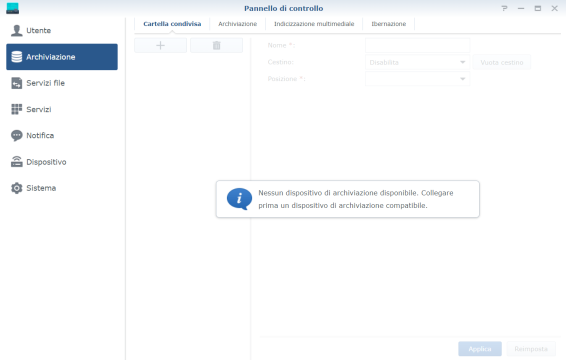Click the 'Nessun dispositivo di archiviazione' message text
566x360 pixels.
[x=356, y=199]
